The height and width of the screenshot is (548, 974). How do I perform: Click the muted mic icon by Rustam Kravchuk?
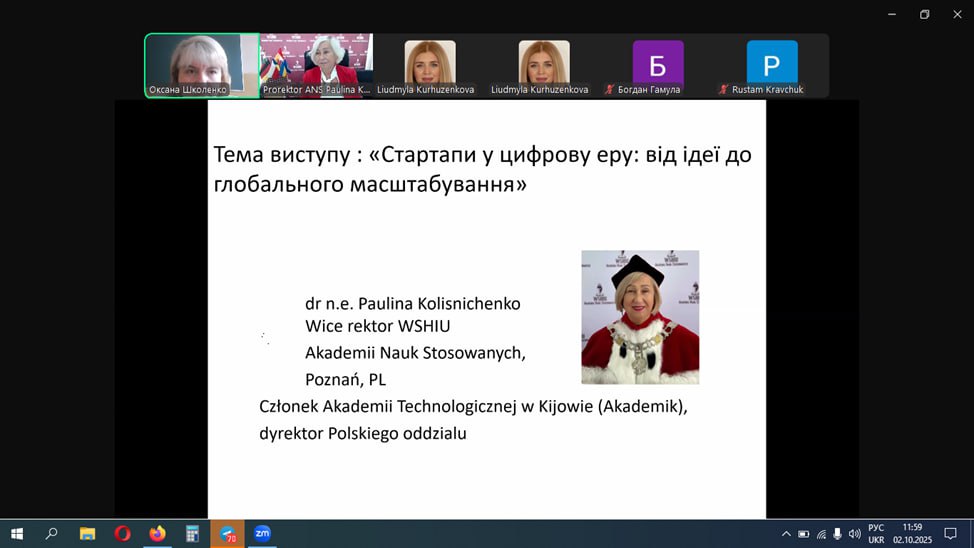point(723,90)
